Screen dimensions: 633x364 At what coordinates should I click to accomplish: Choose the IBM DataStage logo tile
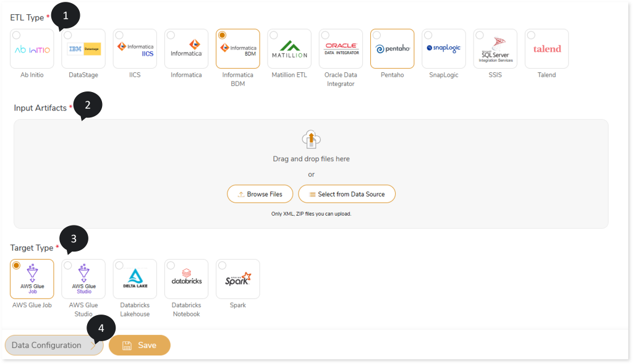click(83, 49)
